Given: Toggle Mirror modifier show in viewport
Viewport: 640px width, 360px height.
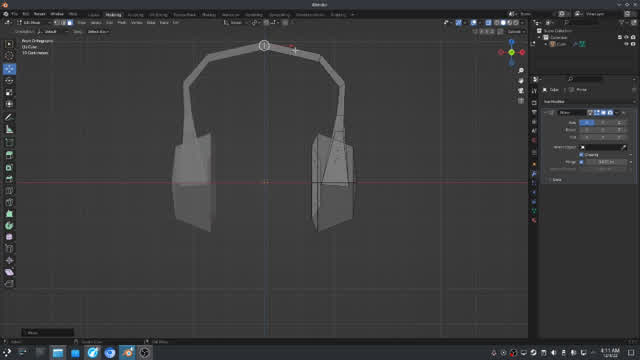Looking at the screenshot, I should click(603, 113).
